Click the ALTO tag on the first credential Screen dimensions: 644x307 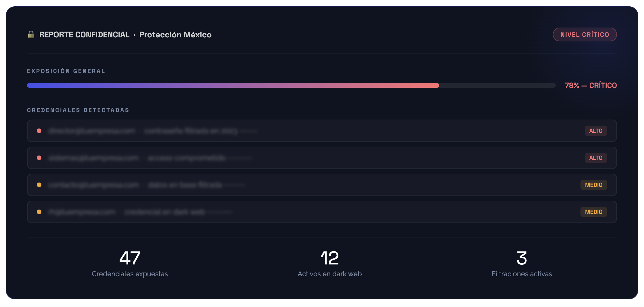point(596,131)
